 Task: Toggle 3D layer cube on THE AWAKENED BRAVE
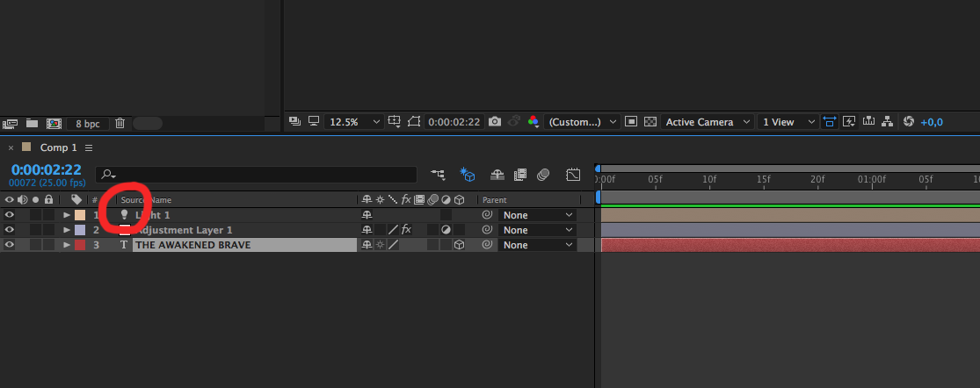click(x=460, y=245)
